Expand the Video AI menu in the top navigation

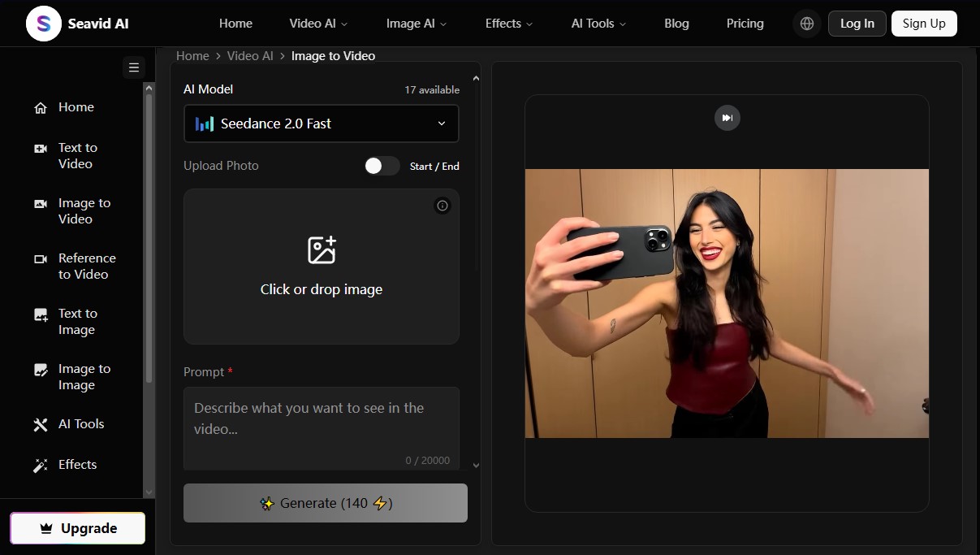pyautogui.click(x=318, y=24)
